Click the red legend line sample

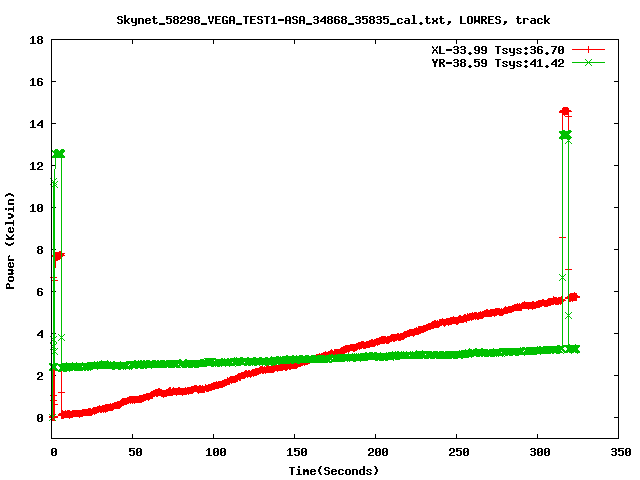point(588,50)
